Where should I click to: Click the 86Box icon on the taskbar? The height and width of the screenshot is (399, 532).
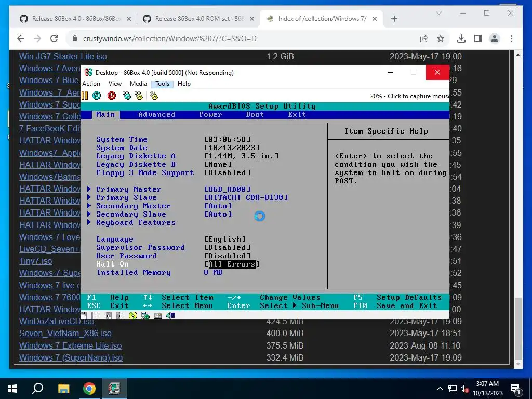(x=115, y=389)
